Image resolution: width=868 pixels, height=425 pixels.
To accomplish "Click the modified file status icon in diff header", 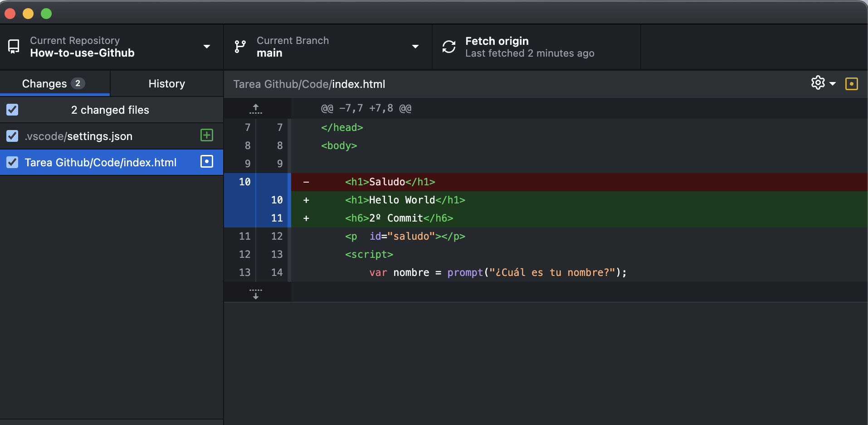I will (x=851, y=84).
